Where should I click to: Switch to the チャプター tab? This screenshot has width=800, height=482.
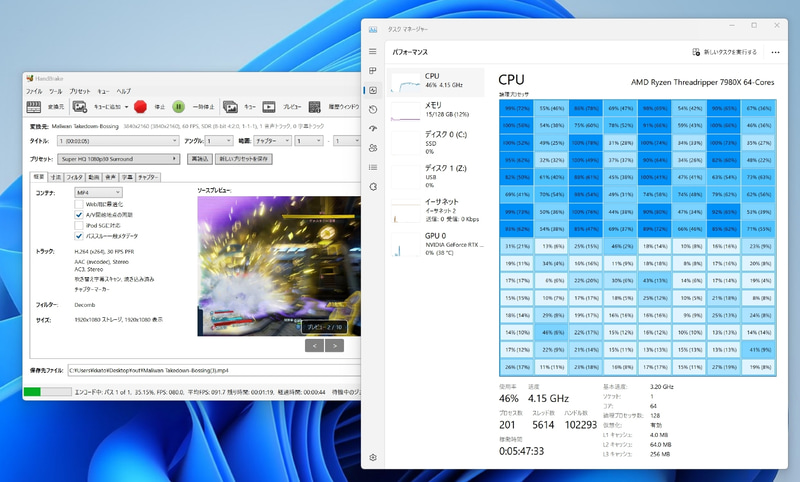(148, 177)
